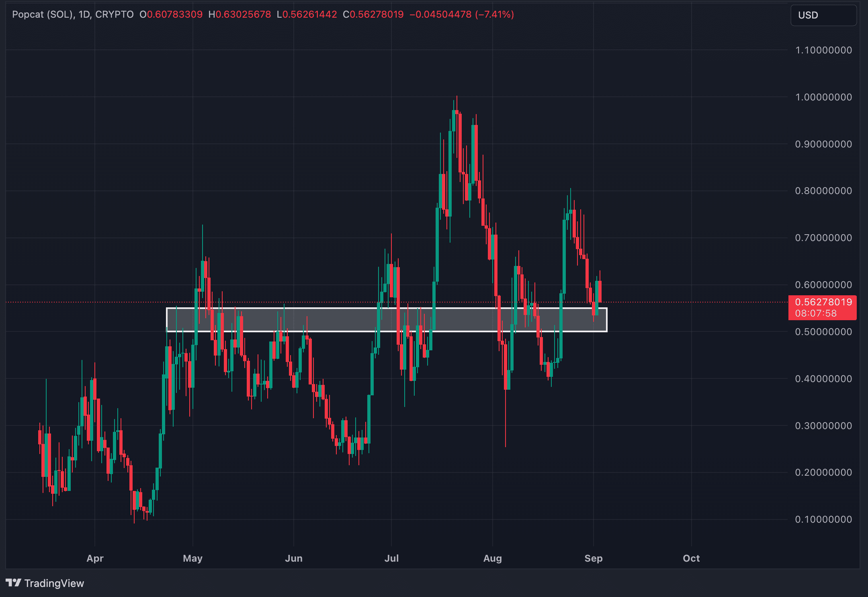
Task: Click the Jun label on time axis
Action: [294, 558]
